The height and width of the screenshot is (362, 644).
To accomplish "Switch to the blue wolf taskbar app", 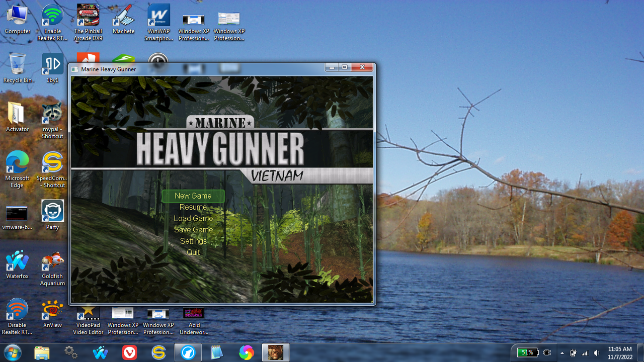I will point(188,352).
